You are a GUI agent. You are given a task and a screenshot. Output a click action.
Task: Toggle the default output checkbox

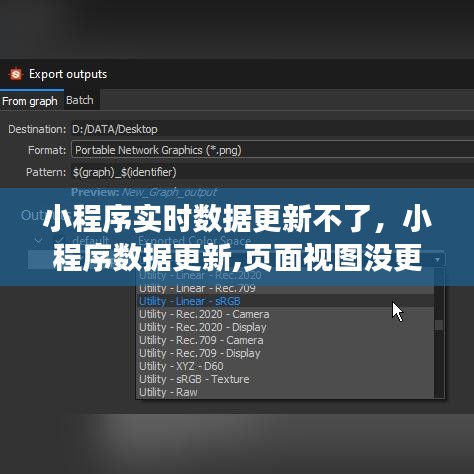(x=60, y=240)
